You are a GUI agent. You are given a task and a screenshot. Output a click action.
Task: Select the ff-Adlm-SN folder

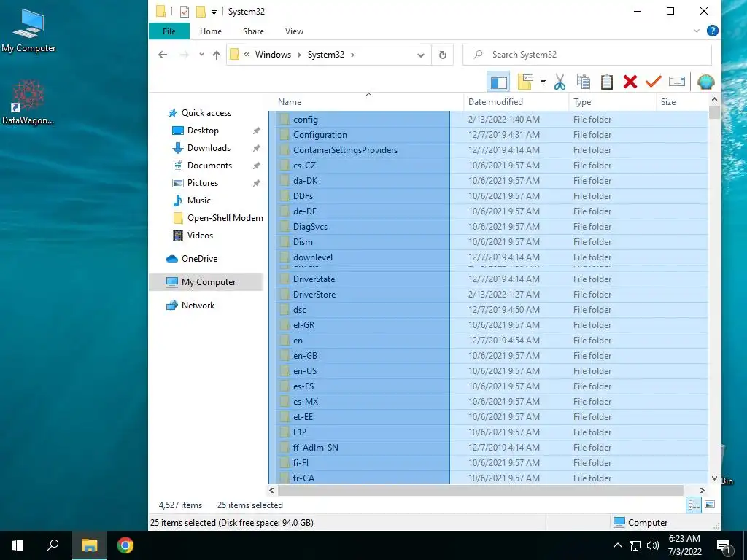coord(488,448)
